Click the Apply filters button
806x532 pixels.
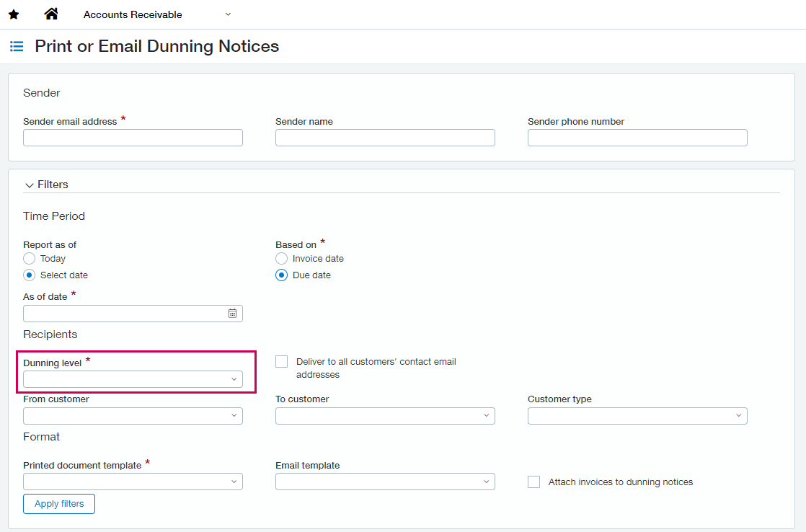(x=59, y=504)
